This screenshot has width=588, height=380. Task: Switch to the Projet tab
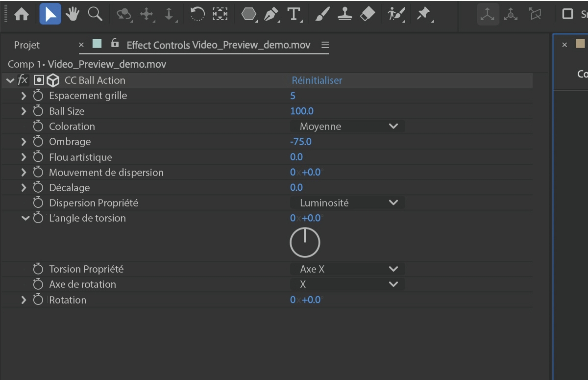(x=26, y=45)
